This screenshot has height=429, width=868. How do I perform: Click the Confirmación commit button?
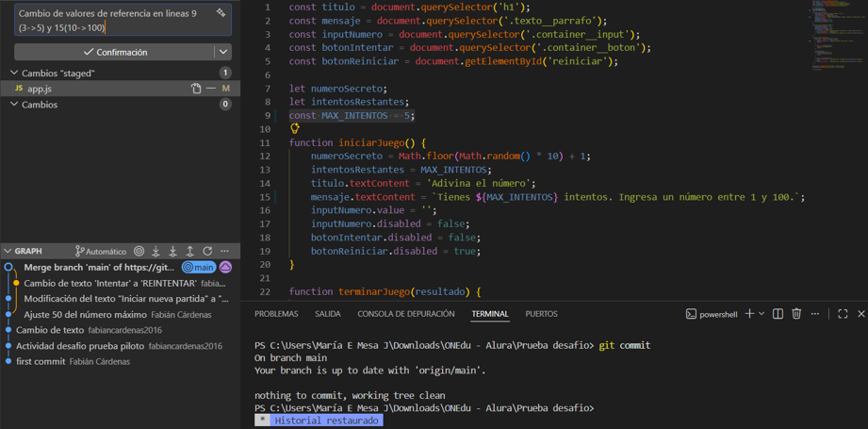(x=115, y=52)
